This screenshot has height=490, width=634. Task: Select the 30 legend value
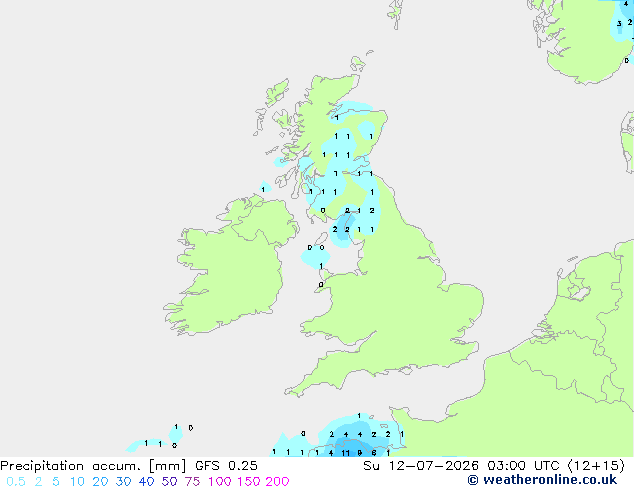coord(123,482)
